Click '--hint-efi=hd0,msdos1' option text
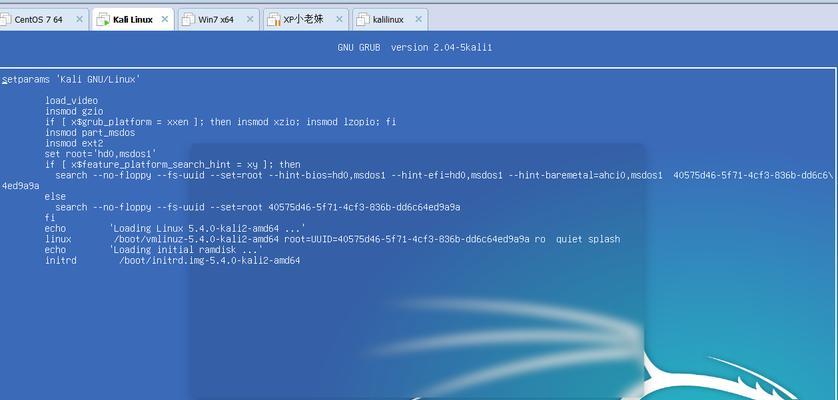This screenshot has width=838, height=400. [x=447, y=175]
